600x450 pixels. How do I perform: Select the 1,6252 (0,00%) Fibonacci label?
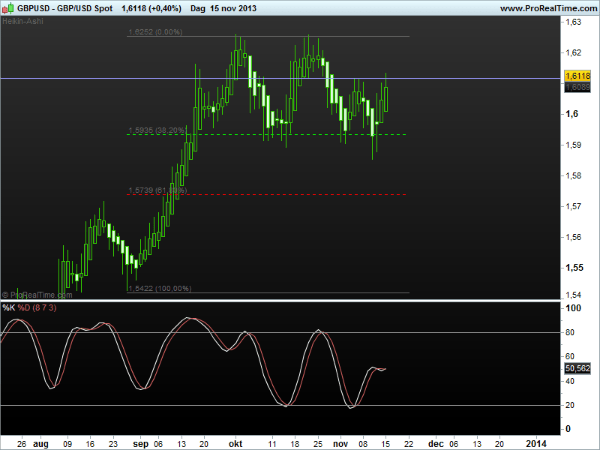(x=155, y=32)
